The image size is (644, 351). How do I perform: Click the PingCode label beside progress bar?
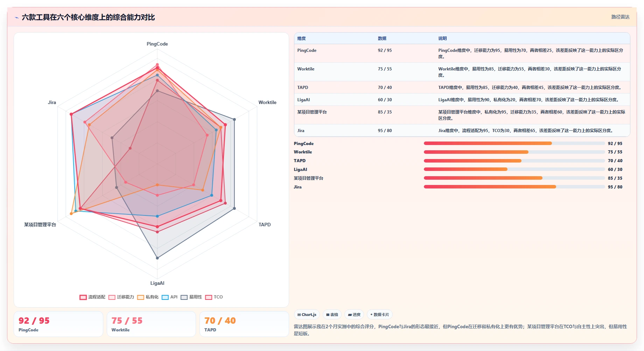[303, 144]
